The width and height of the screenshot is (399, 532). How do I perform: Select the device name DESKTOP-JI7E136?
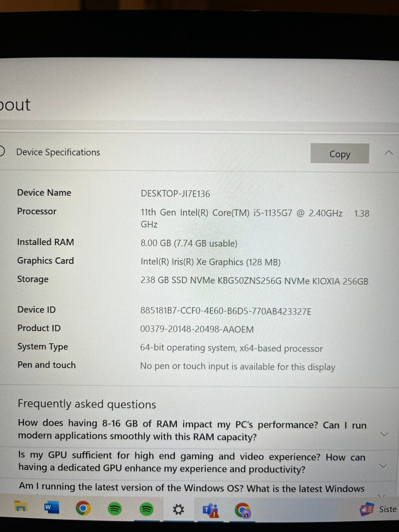point(175,194)
